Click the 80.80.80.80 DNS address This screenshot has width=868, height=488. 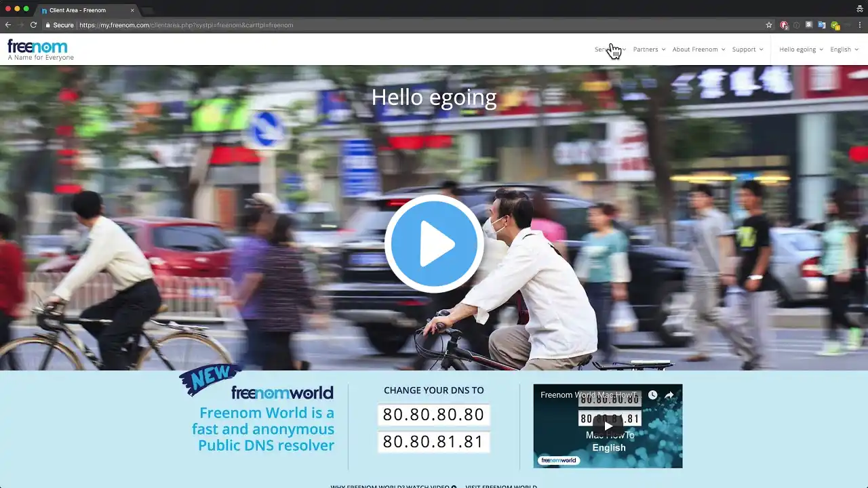(434, 415)
